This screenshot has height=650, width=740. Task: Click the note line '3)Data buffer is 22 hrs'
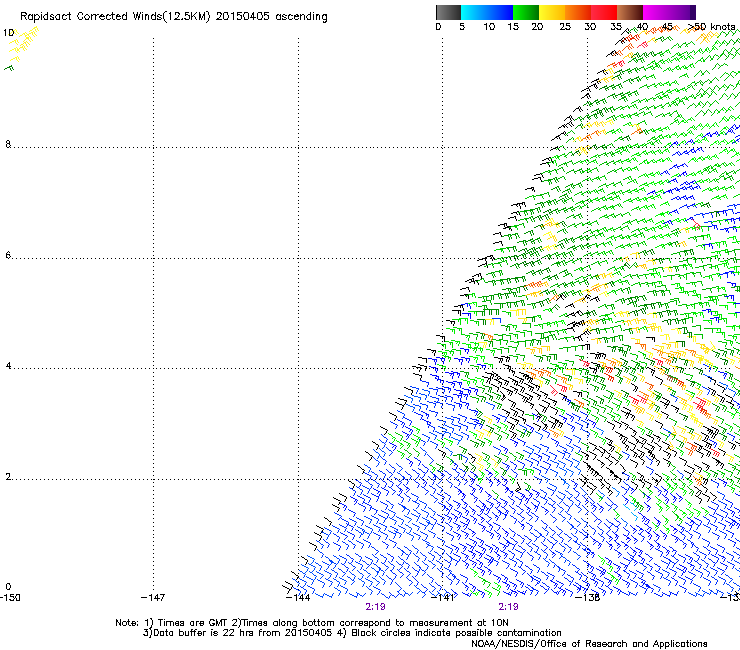(x=353, y=633)
